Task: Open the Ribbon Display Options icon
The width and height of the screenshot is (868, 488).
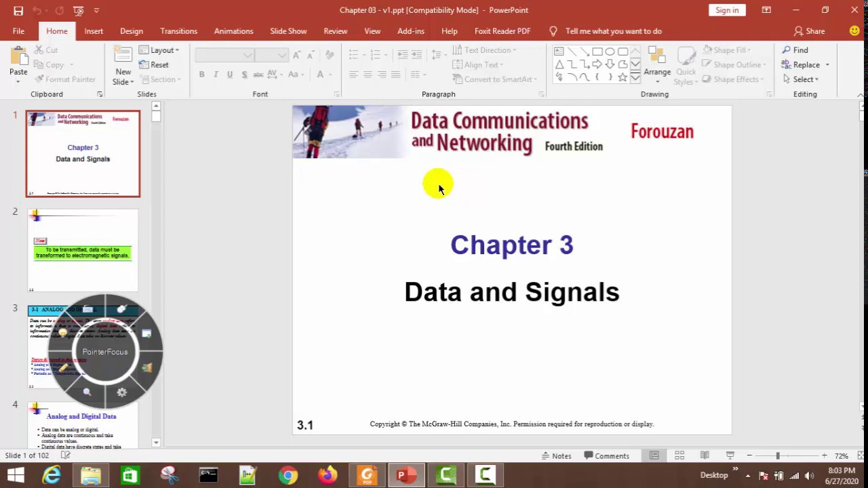Action: (x=766, y=10)
